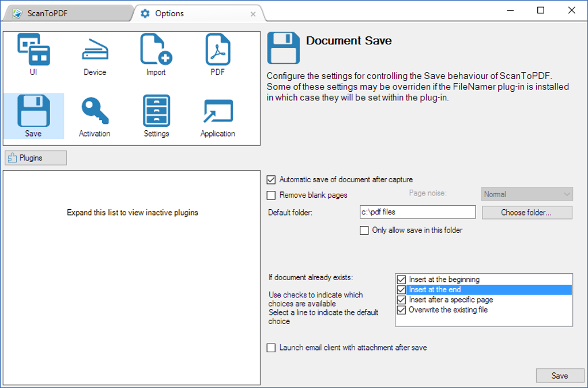Click the gear icon on Options tab
Viewport: 588px width, 388px height.
click(145, 13)
